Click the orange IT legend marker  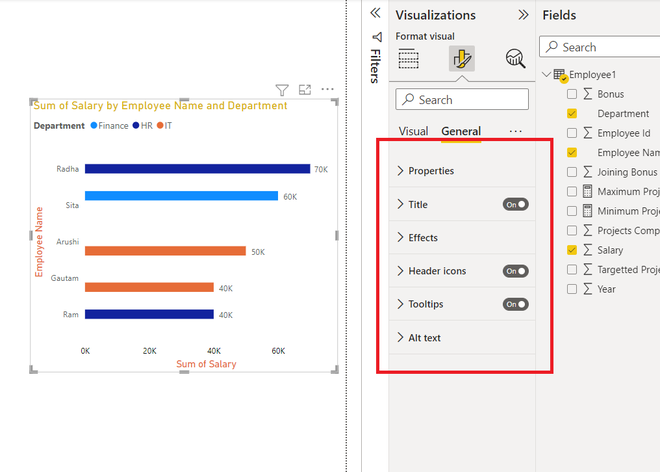point(160,125)
